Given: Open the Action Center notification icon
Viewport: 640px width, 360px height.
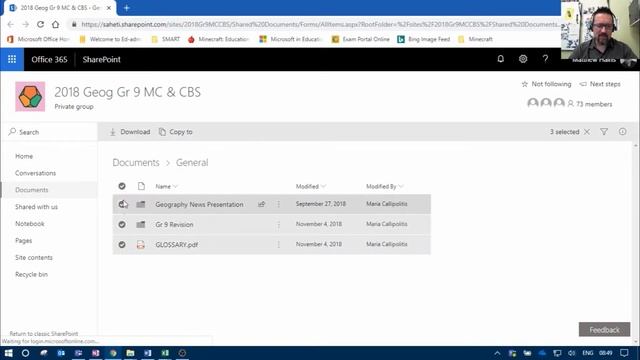Looking at the screenshot, I should (624, 353).
